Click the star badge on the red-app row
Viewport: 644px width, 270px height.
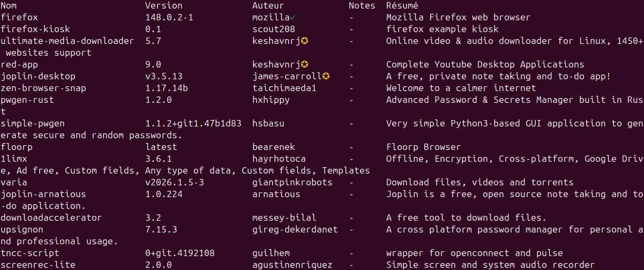tap(304, 64)
